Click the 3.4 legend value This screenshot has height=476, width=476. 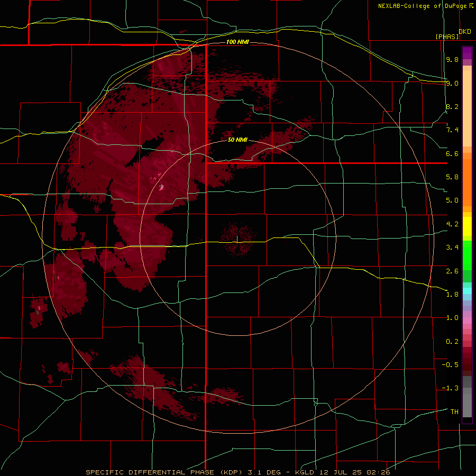point(452,248)
